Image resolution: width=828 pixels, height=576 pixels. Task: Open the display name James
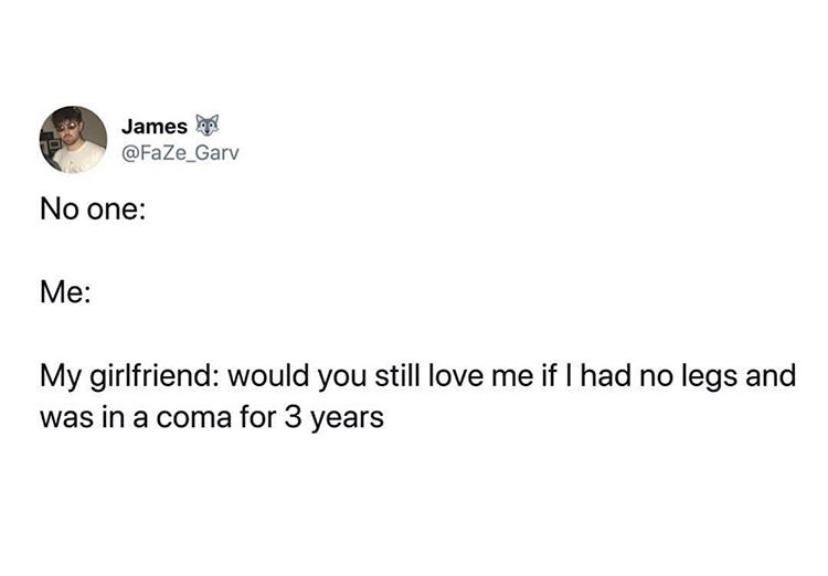[154, 127]
